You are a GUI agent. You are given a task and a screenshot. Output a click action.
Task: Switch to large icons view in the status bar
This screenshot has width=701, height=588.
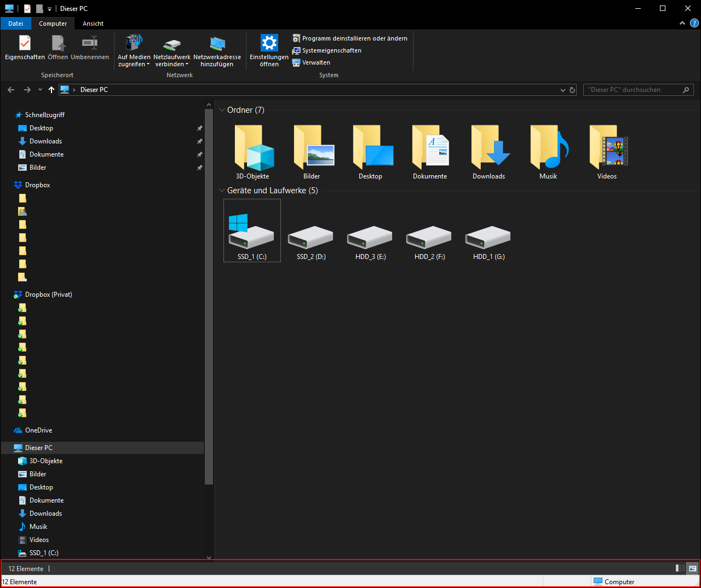click(x=693, y=568)
